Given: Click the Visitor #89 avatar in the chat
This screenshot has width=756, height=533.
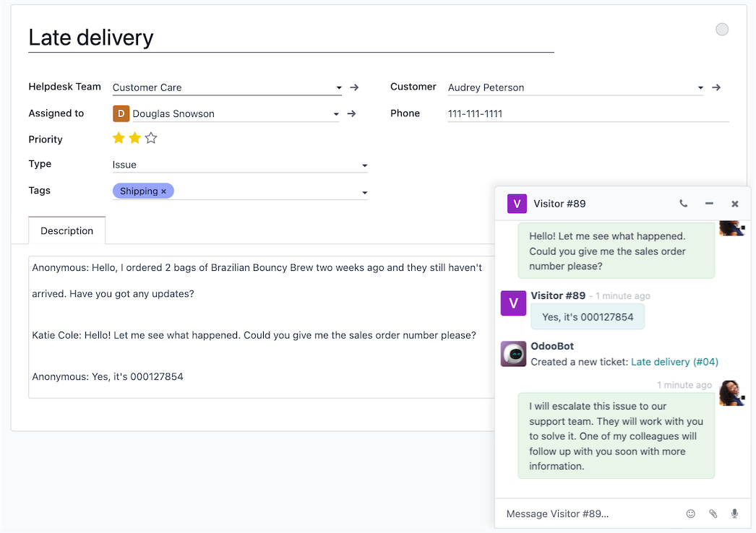Looking at the screenshot, I should point(513,303).
